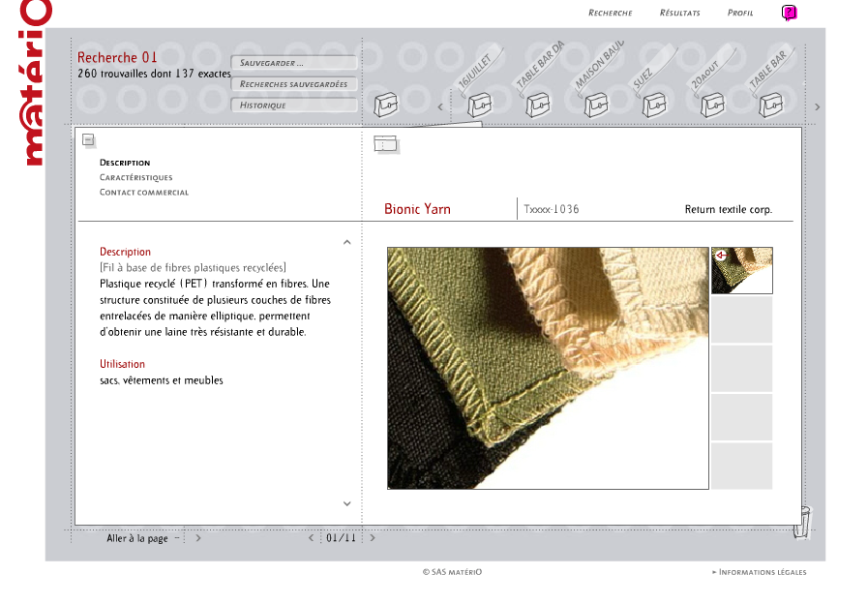Click the 260 trouvailles dont 137 exactes text
The height and width of the screenshot is (605, 868).
[155, 74]
